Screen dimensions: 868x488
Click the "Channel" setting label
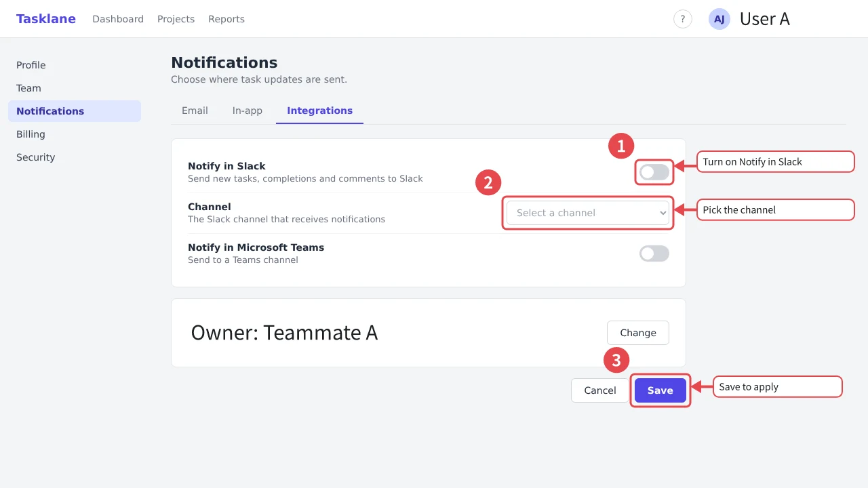tap(210, 207)
